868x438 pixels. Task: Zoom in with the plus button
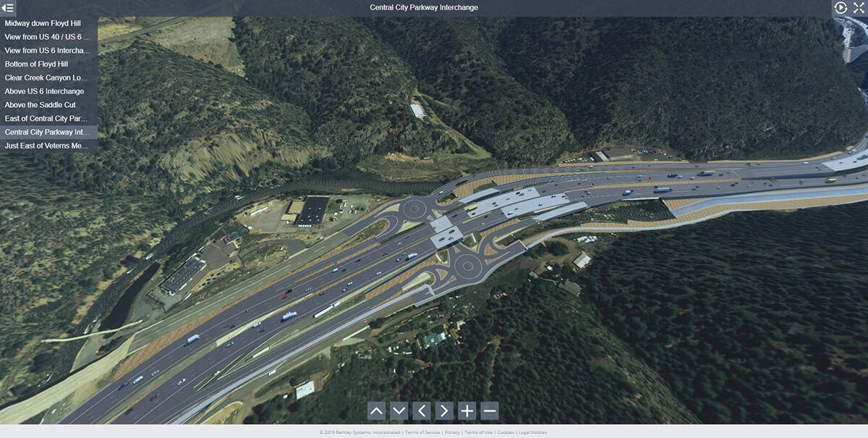(x=467, y=411)
